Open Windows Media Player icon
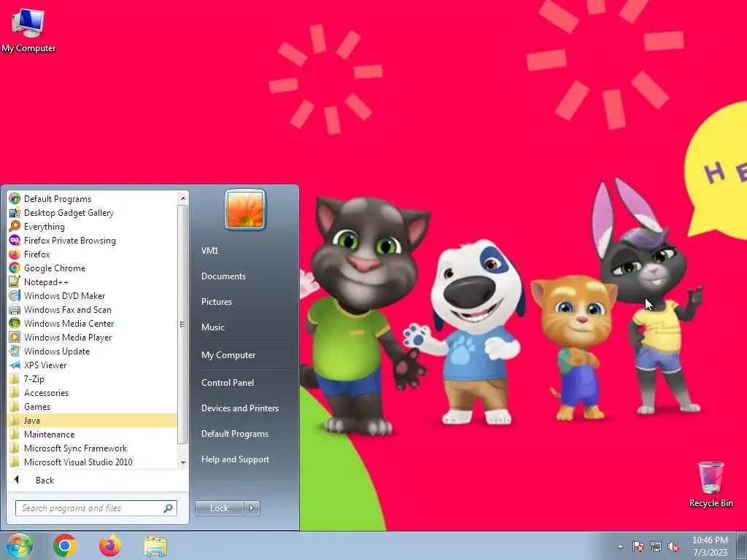Viewport: 747px width, 560px height. 15,337
